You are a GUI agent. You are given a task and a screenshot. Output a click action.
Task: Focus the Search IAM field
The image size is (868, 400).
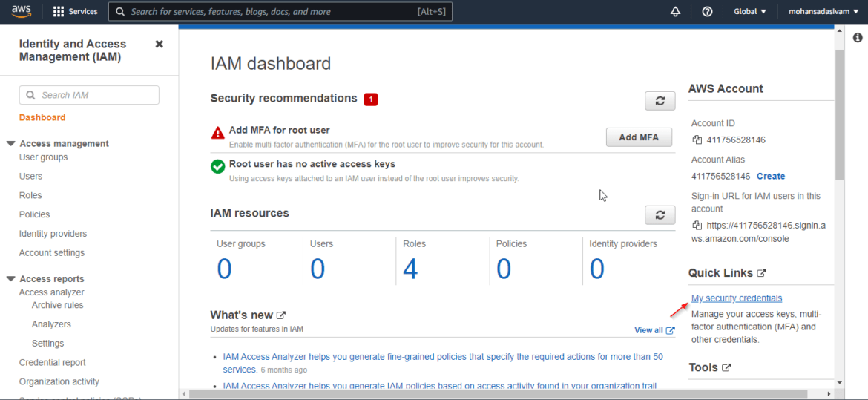(x=89, y=95)
